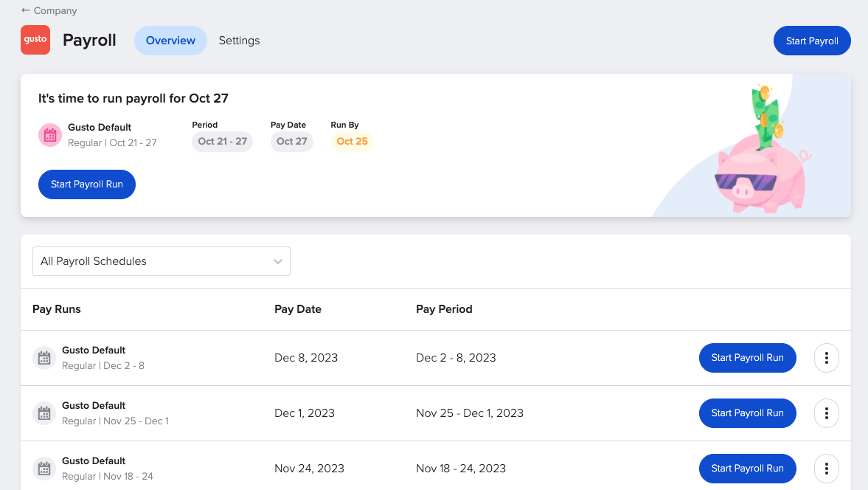Click the Oct 25 Run By badge

352,142
